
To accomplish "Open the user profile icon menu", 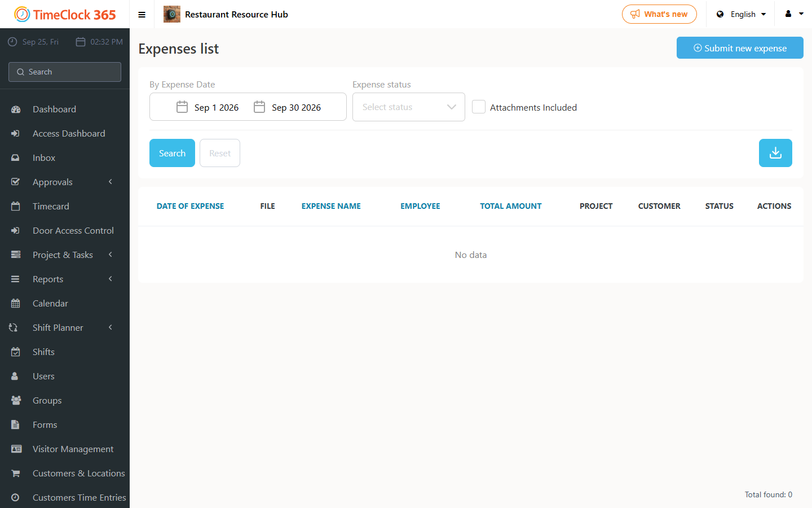I will point(794,14).
